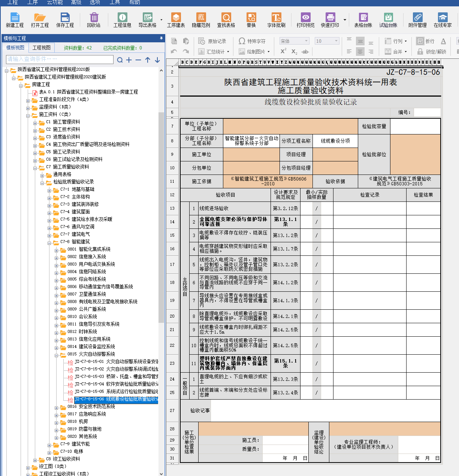Click the 原始记录 button
459x476 pixels.
click(212, 41)
